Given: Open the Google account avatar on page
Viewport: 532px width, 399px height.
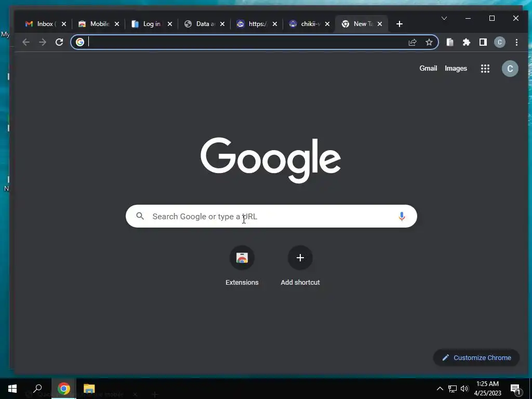Looking at the screenshot, I should pos(510,69).
